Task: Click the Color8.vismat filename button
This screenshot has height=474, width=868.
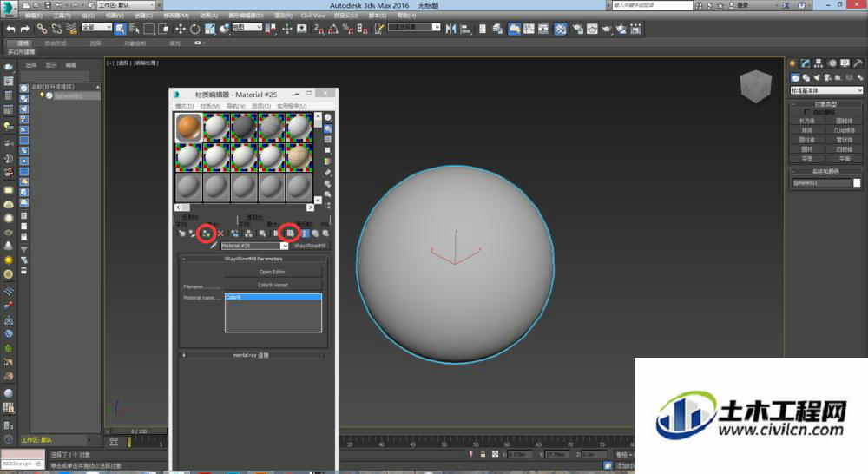Action: tap(273, 285)
